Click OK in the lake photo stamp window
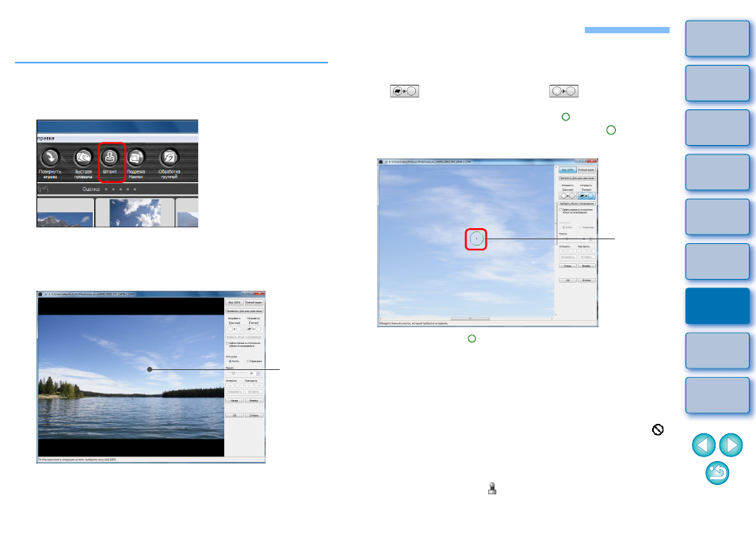This screenshot has width=756, height=534. click(235, 415)
